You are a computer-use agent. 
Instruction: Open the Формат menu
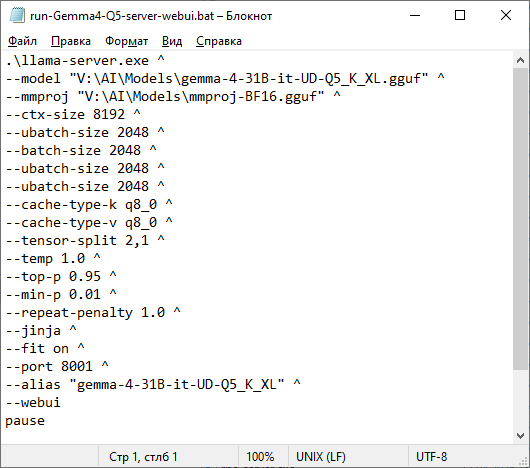pyautogui.click(x=126, y=41)
